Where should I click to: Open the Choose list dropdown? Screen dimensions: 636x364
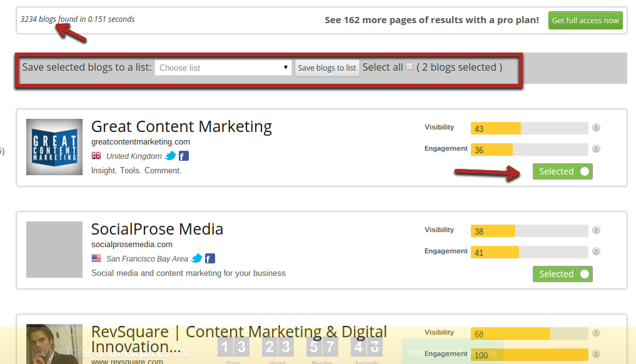pos(223,68)
